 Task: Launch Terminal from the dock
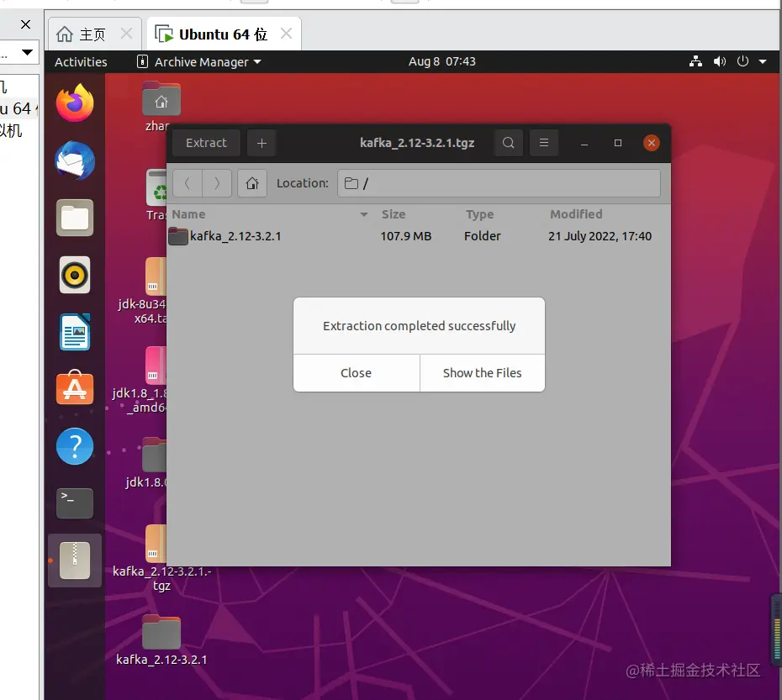coord(75,503)
